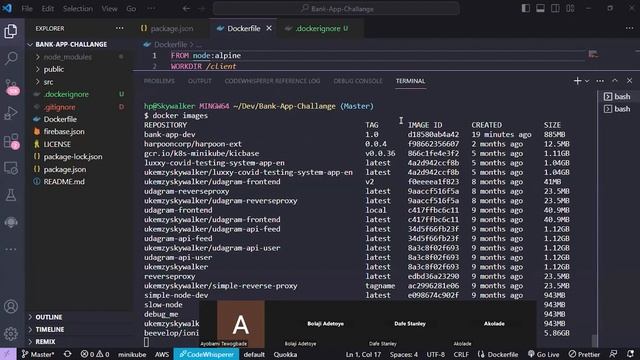640x360 pixels.
Task: Open the View menu
Action: pos(109,9)
